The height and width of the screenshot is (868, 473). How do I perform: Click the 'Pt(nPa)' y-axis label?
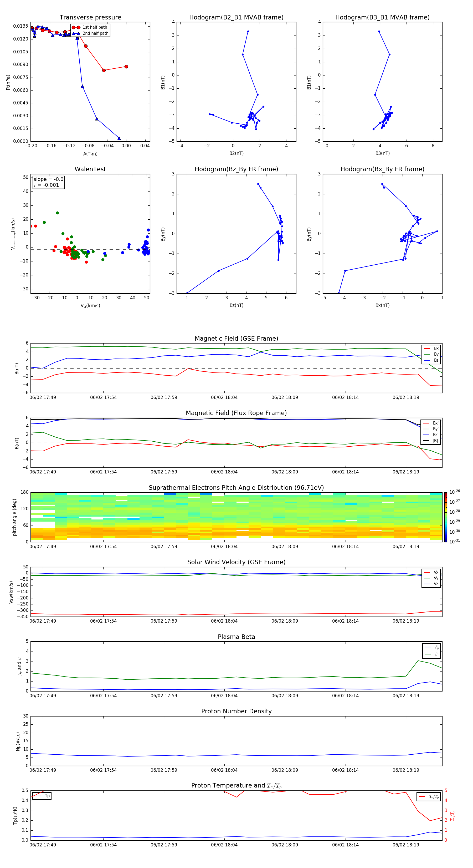(x=8, y=82)
